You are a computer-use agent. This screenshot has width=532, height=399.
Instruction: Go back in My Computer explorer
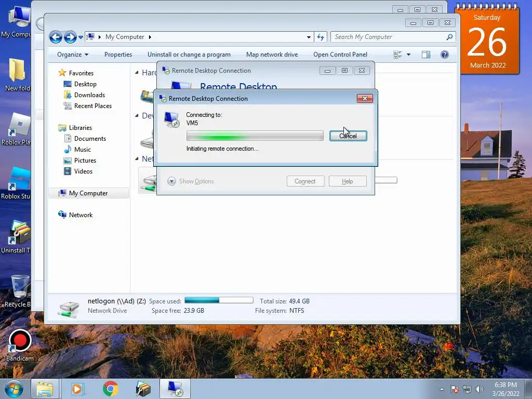pyautogui.click(x=56, y=37)
